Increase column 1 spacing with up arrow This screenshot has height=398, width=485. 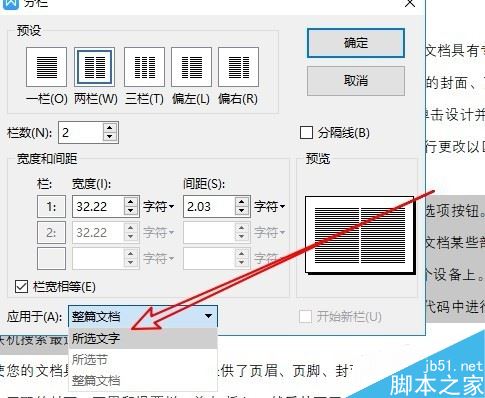tap(242, 202)
